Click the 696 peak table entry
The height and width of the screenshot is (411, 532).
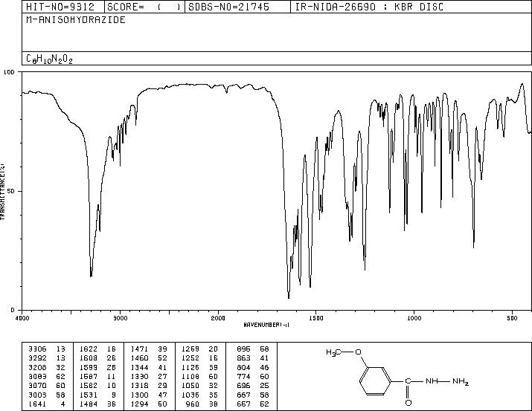pos(253,386)
